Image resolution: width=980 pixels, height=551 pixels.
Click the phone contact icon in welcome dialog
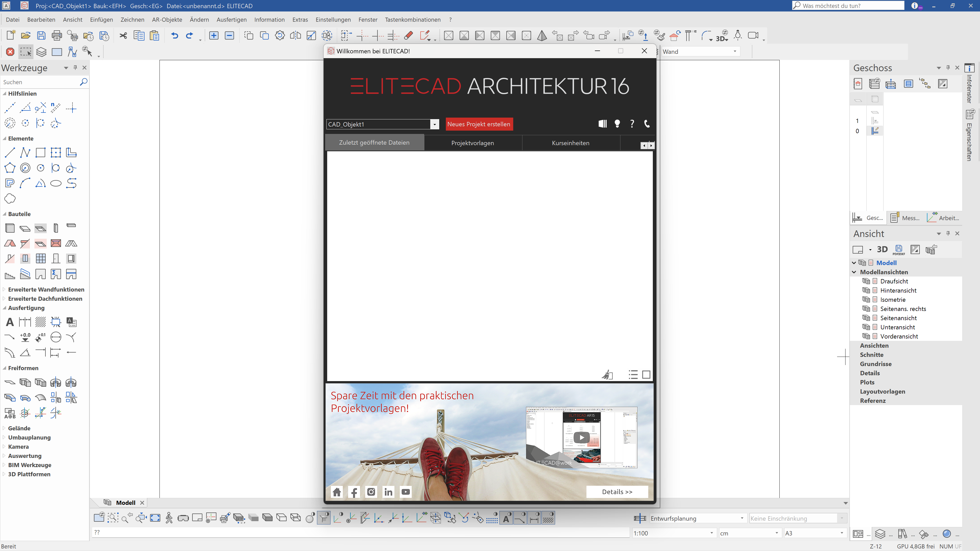pos(647,123)
